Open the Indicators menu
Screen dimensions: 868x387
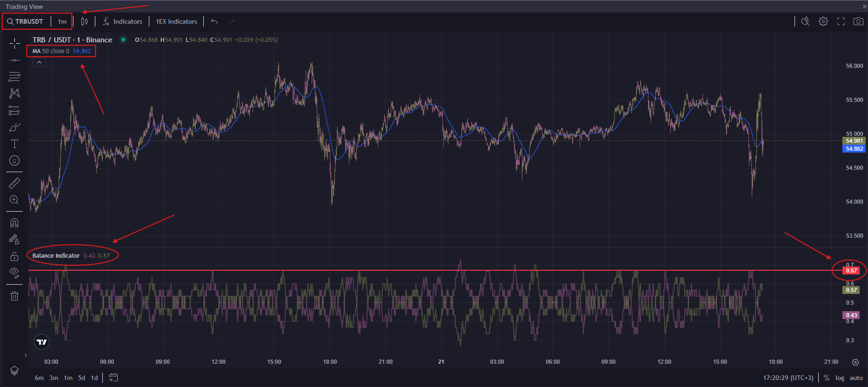(x=122, y=21)
